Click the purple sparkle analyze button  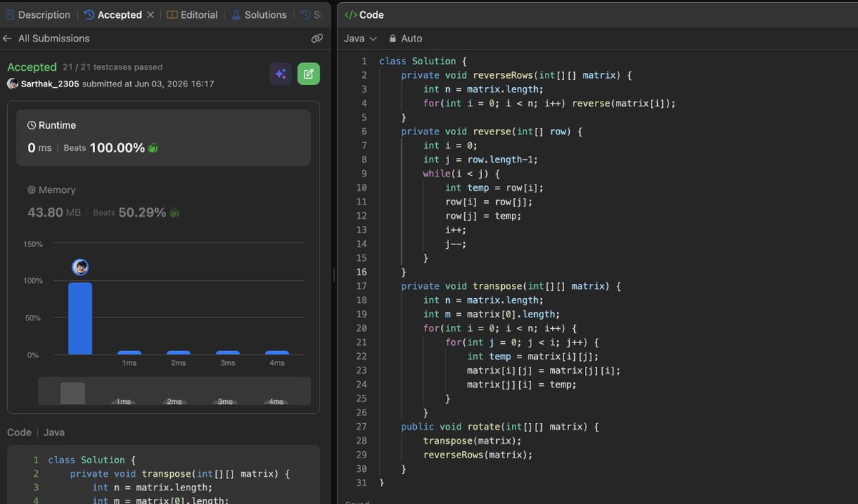280,74
